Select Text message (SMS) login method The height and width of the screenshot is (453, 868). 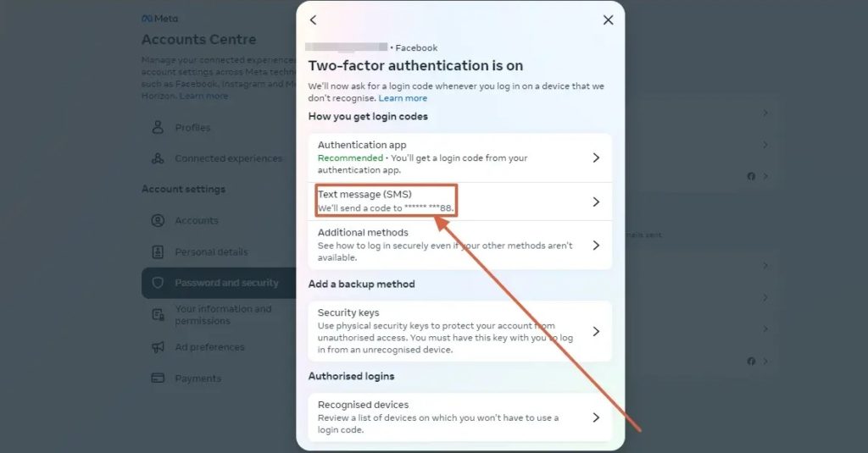[x=460, y=202]
